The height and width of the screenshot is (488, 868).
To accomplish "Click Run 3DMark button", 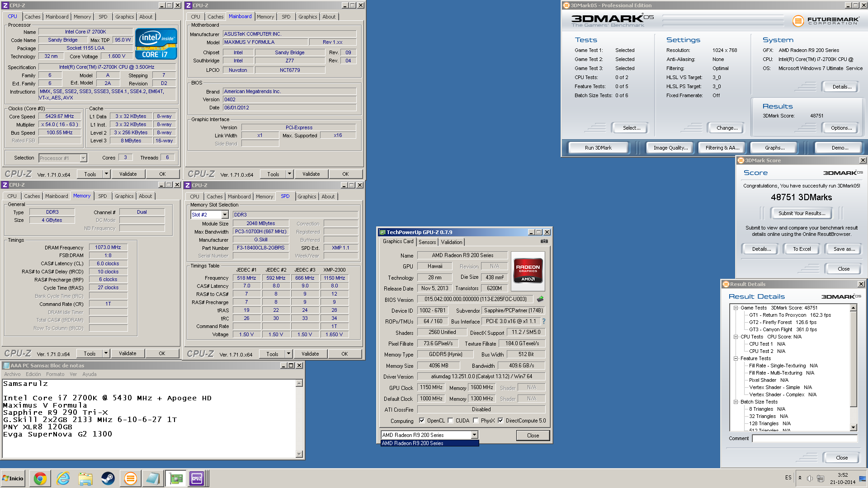I will (598, 148).
